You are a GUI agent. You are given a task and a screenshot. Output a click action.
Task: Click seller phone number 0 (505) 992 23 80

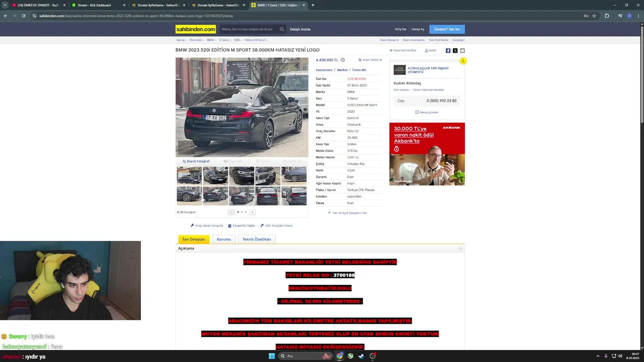[x=441, y=101]
